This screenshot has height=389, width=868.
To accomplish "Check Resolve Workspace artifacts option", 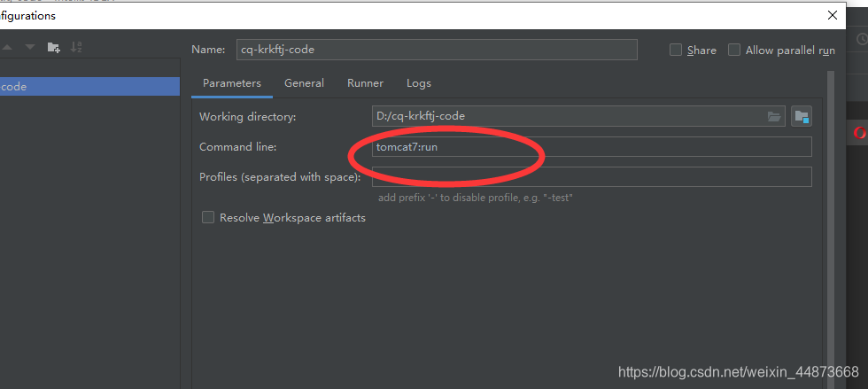I will click(207, 217).
